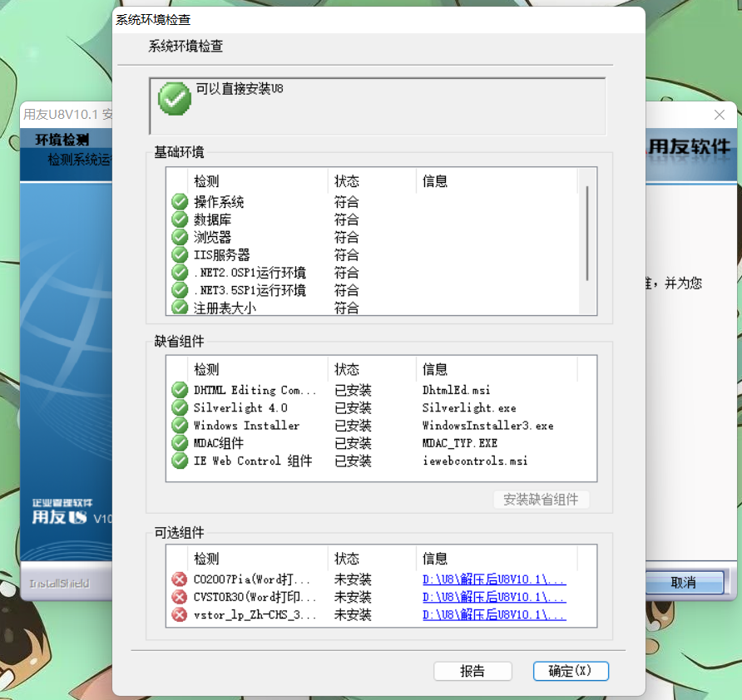Screen dimensions: 742x700
Task: Click the 状态 column header in 基础环境
Action: [372, 181]
